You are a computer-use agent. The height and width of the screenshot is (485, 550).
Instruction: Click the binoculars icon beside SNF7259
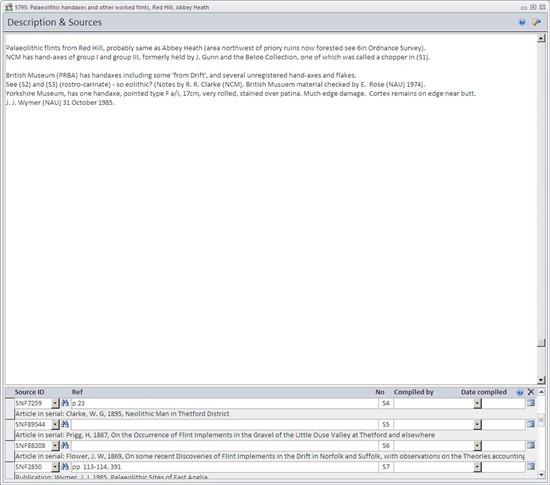[65, 403]
